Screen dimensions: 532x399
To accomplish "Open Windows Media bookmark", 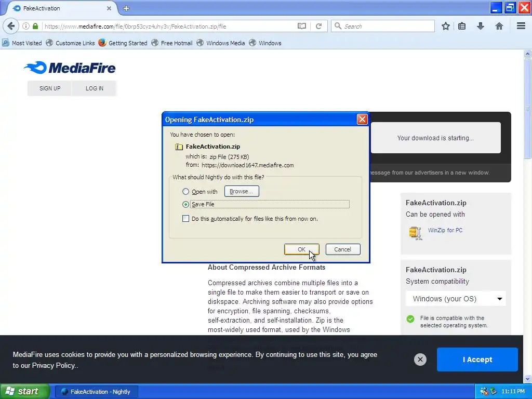I will [x=221, y=43].
